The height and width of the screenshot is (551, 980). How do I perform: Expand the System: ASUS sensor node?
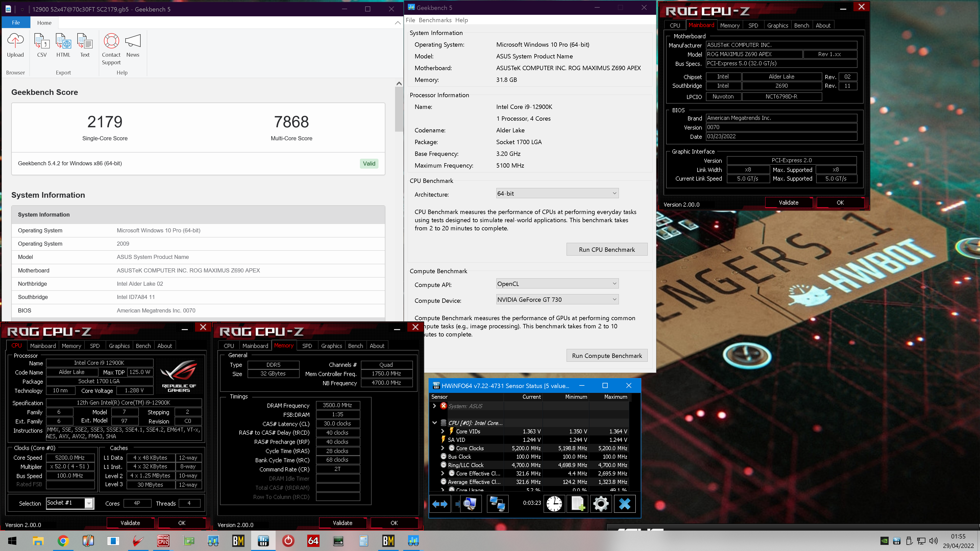(434, 406)
